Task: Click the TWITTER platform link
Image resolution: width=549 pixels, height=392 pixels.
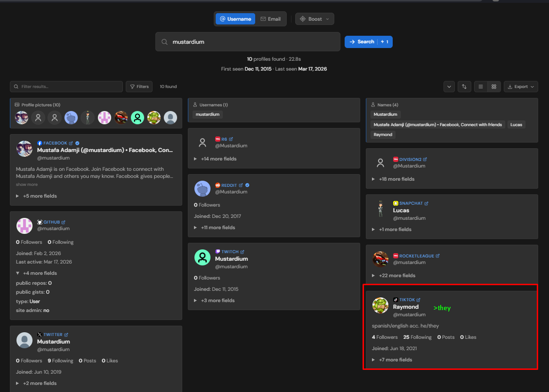Action: click(x=53, y=335)
